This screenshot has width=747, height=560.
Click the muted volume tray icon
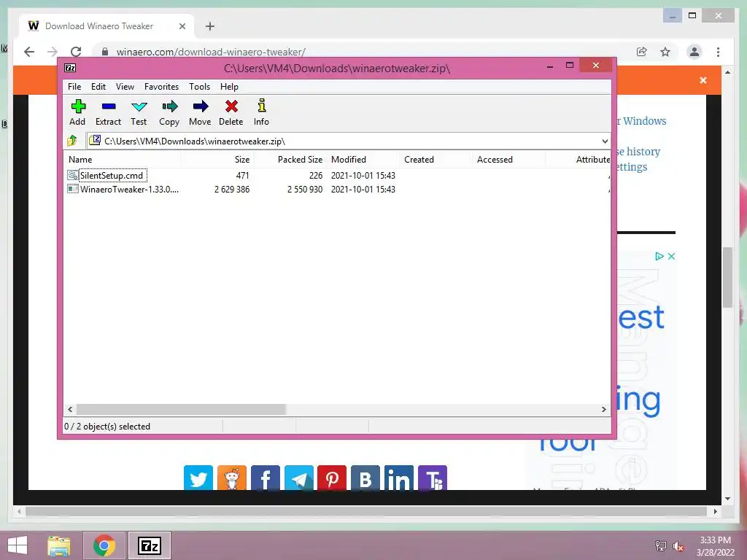click(678, 546)
